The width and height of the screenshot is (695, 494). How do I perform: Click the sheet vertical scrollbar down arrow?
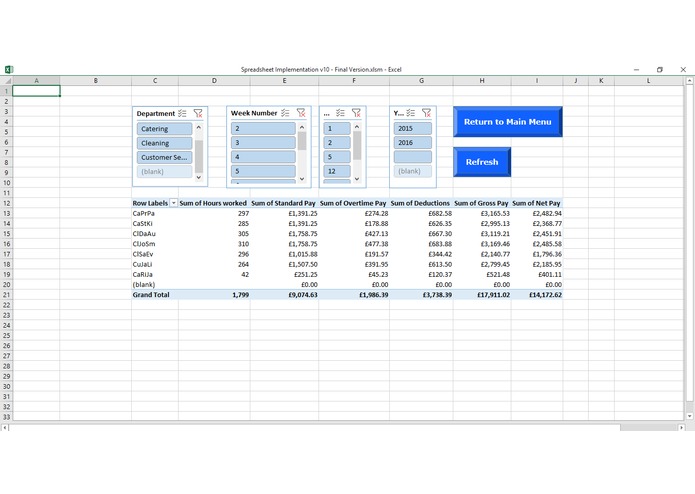(x=689, y=416)
